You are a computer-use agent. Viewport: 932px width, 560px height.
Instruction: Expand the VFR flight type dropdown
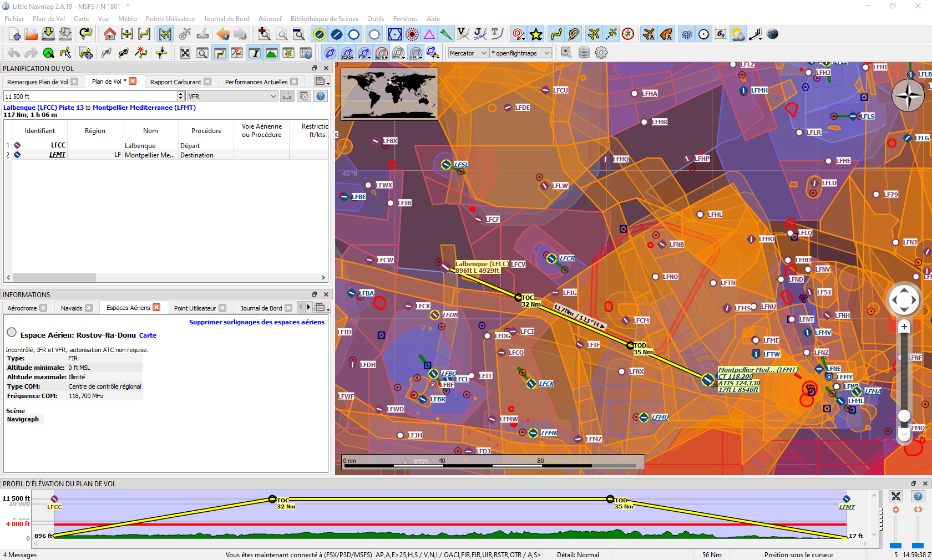pyautogui.click(x=232, y=96)
